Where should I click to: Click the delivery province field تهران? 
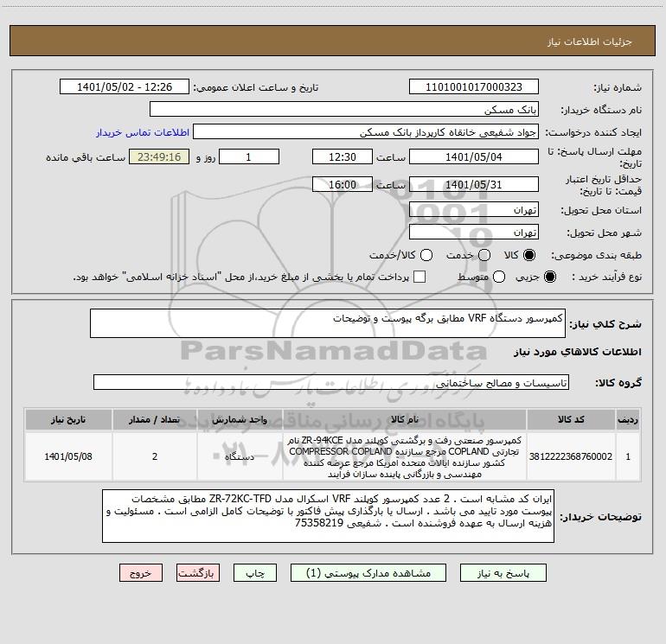coord(474,209)
